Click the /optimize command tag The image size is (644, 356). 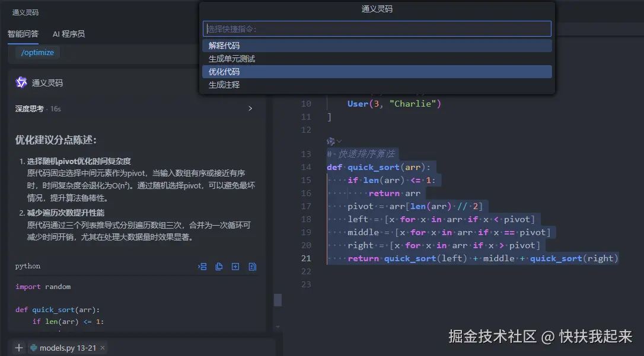37,53
